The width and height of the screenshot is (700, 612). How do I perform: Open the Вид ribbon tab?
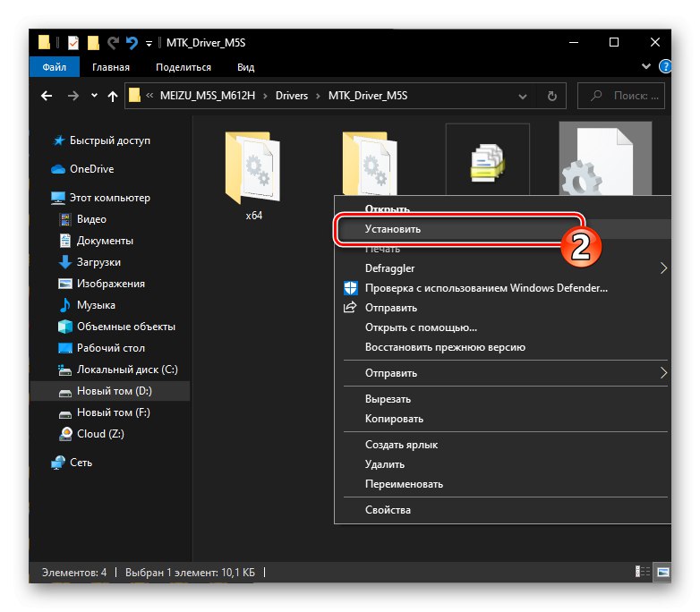[245, 67]
